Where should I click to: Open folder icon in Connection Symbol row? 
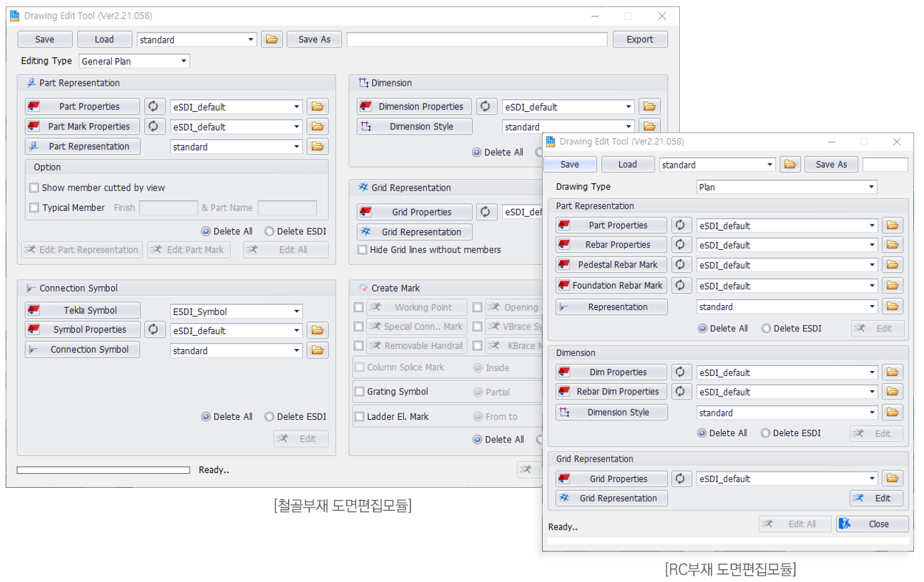[x=318, y=350]
